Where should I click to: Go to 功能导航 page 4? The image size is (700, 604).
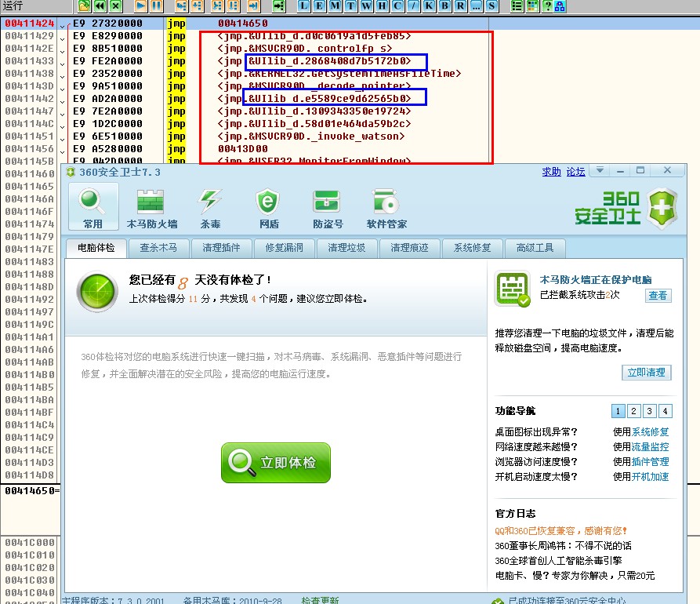(x=666, y=411)
